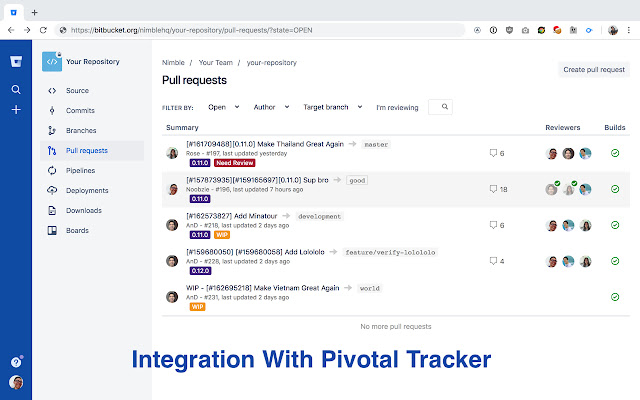The height and width of the screenshot is (400, 640).
Task: Open a new browser tab with plus
Action: point(34,13)
